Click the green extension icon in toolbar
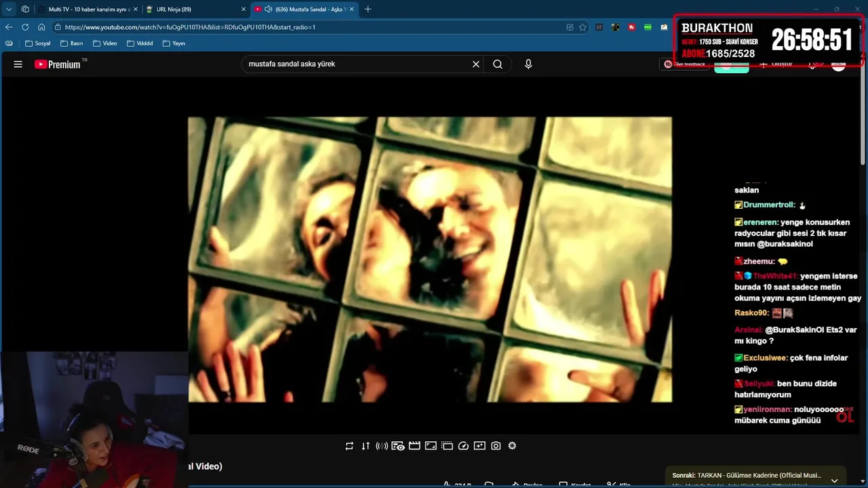Screen dimensions: 868x488 [648, 27]
